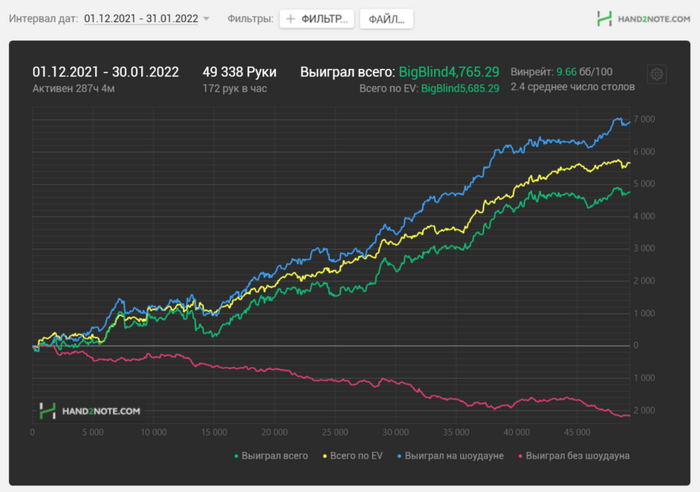Open chart settings gear icon
Screen dimensions: 700x492
tap(656, 74)
